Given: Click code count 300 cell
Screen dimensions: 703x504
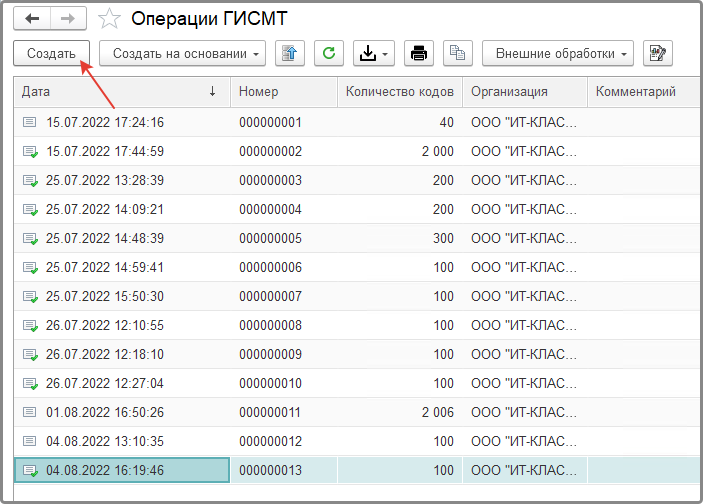Looking at the screenshot, I should pos(400,239).
